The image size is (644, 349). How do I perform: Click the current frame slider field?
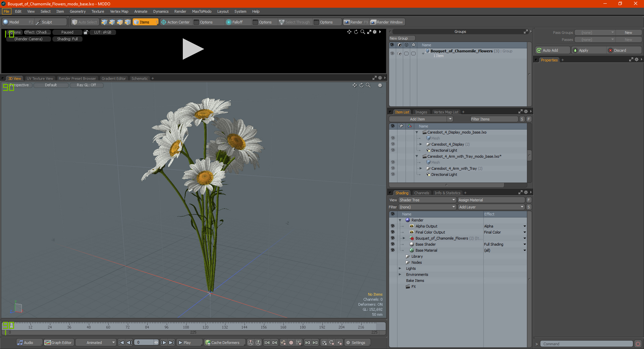pos(146,343)
